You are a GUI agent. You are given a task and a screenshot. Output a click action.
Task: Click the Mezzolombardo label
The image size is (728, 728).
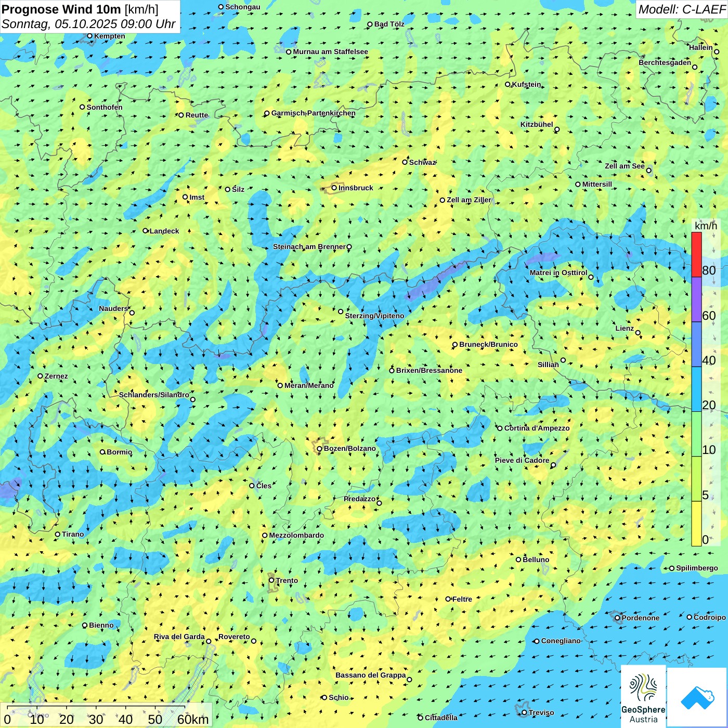tap(296, 535)
